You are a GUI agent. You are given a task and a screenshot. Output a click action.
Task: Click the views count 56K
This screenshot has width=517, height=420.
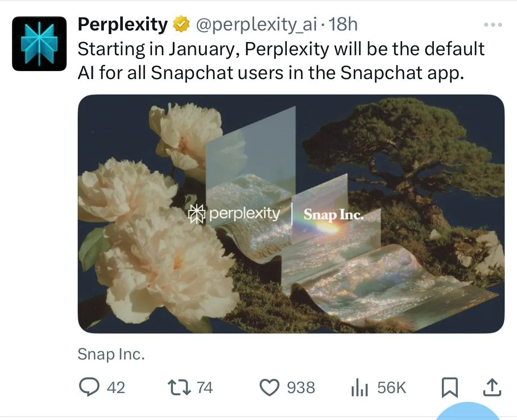(391, 387)
